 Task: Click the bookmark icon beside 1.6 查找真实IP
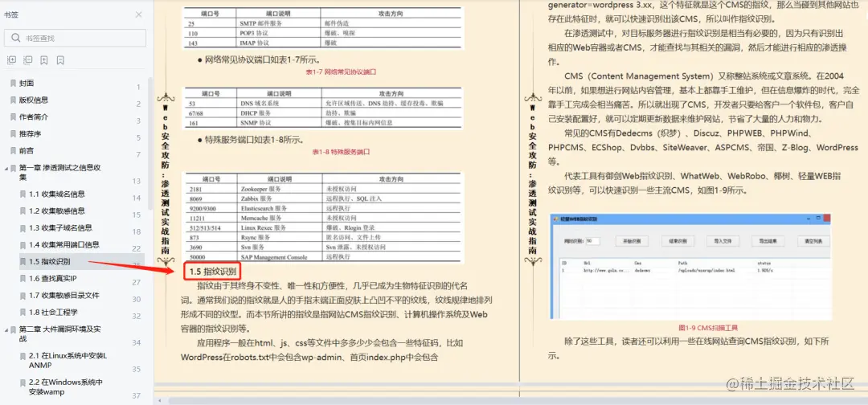(23, 278)
